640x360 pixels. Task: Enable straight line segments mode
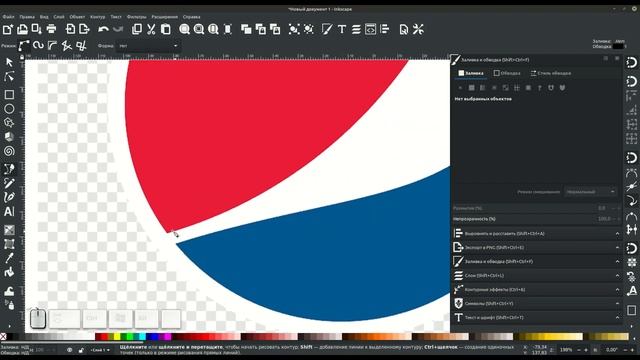pyautogui.click(x=67, y=46)
